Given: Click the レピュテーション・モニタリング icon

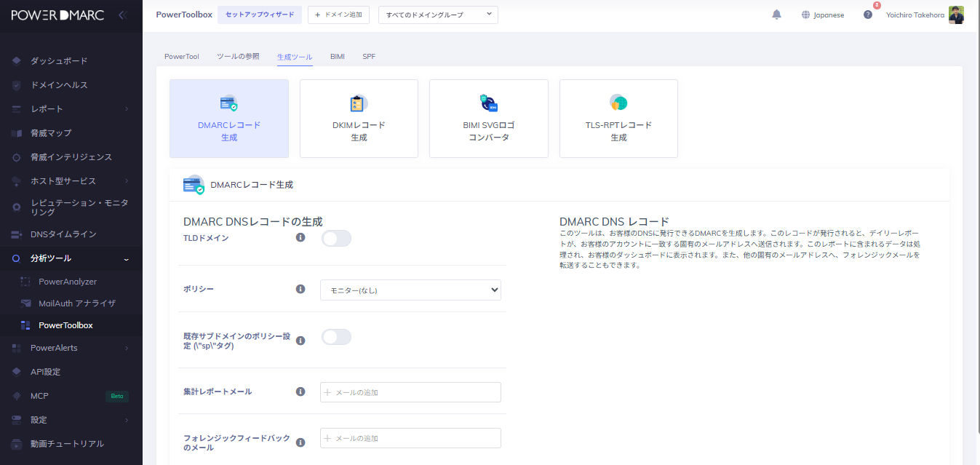Looking at the screenshot, I should tap(17, 207).
